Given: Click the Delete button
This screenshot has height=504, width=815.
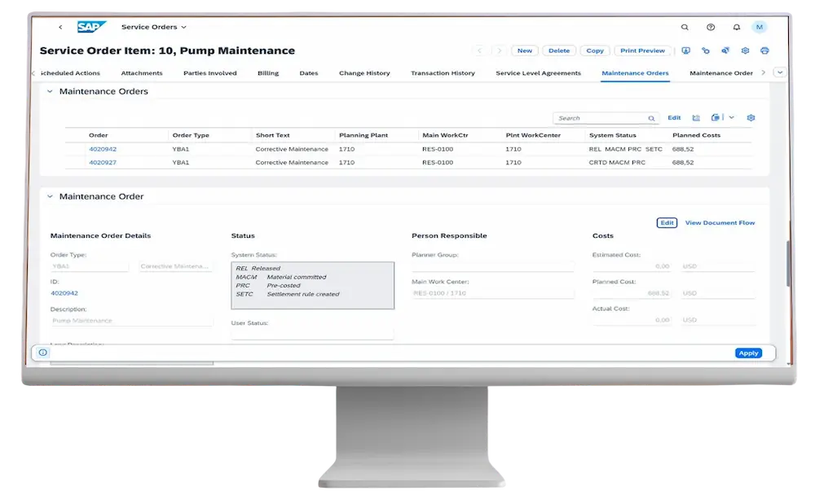Looking at the screenshot, I should (559, 50).
